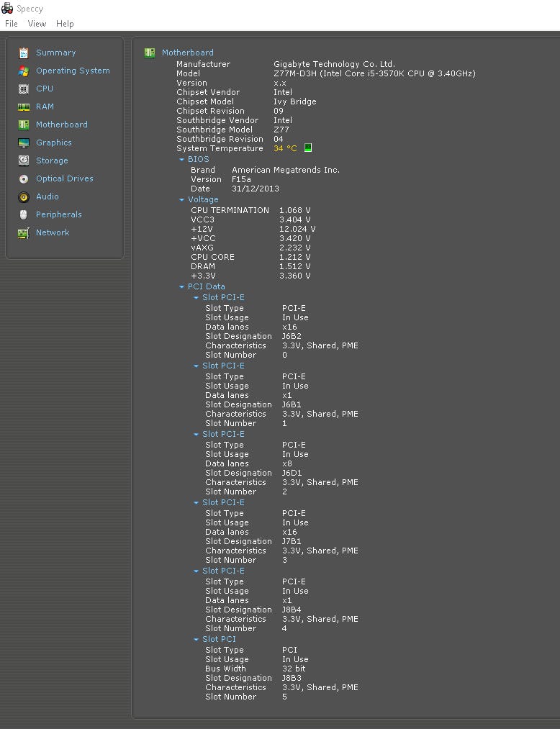Click the green system temperature indicator
This screenshot has height=729, width=560.
click(308, 148)
